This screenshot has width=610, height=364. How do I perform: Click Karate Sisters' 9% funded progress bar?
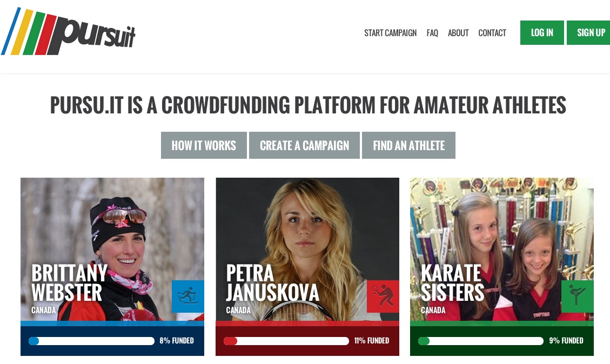(x=481, y=341)
